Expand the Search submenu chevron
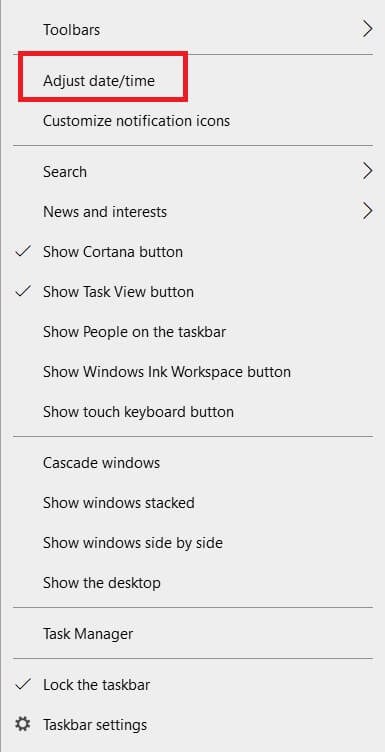Image resolution: width=385 pixels, height=752 pixels. pos(367,171)
